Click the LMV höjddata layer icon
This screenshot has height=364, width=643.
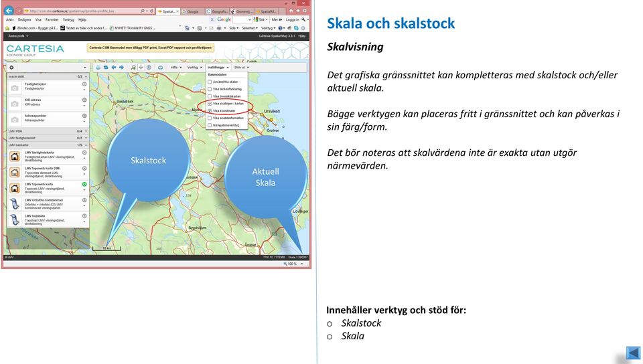pos(15,220)
